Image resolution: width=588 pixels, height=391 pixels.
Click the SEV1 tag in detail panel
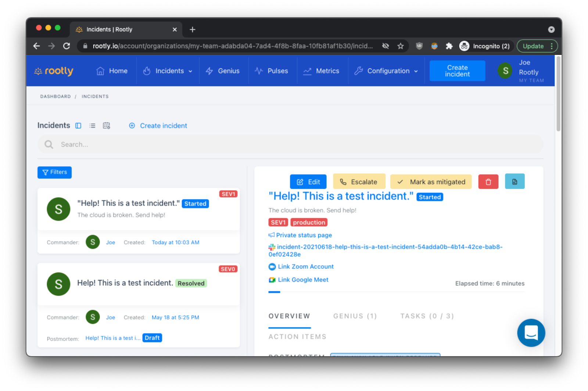(278, 223)
